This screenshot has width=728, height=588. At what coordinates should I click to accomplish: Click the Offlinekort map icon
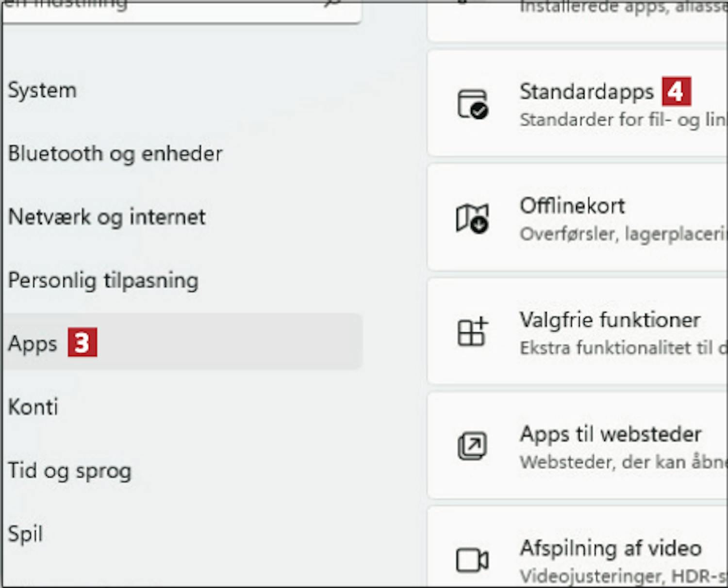pyautogui.click(x=472, y=218)
